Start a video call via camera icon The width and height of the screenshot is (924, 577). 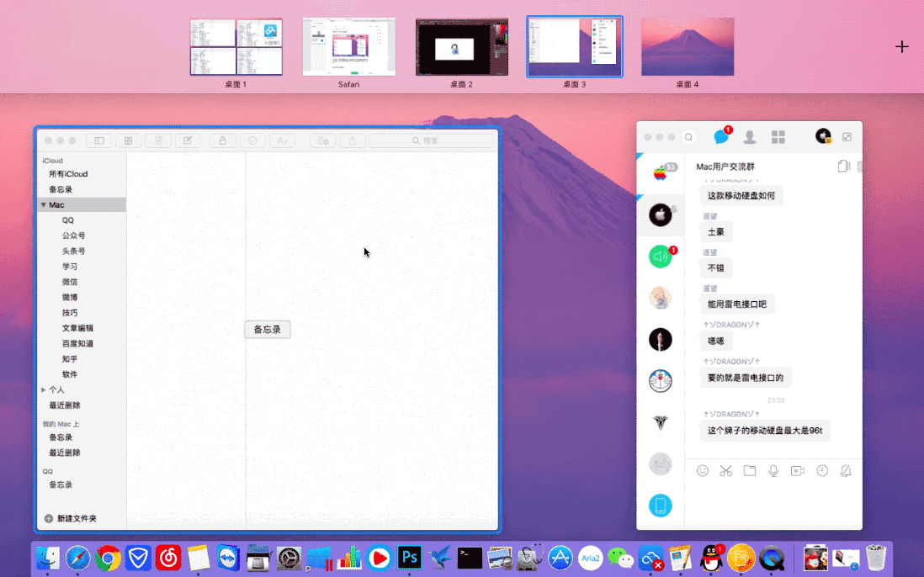(x=797, y=471)
